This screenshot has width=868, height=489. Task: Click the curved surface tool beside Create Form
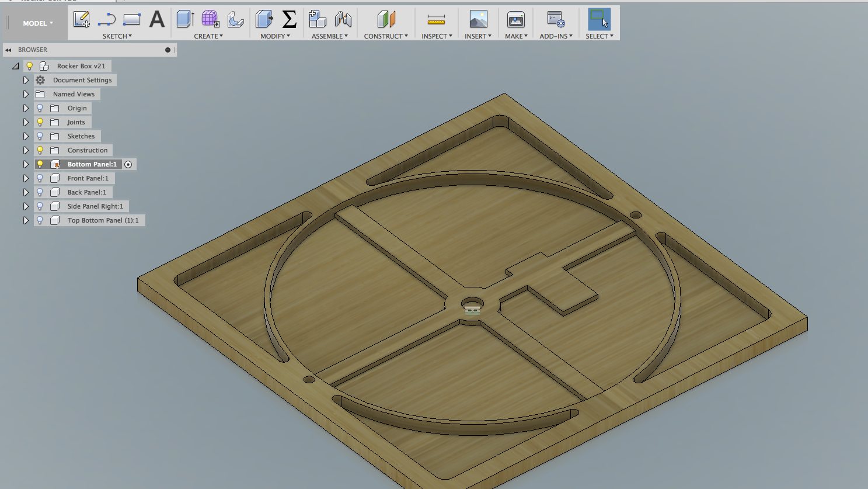[x=235, y=19]
